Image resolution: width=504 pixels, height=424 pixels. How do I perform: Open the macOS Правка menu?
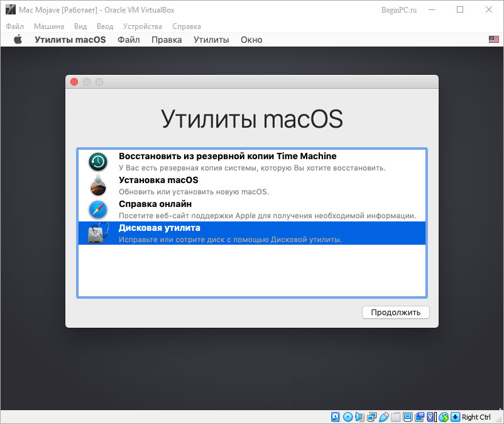click(167, 40)
